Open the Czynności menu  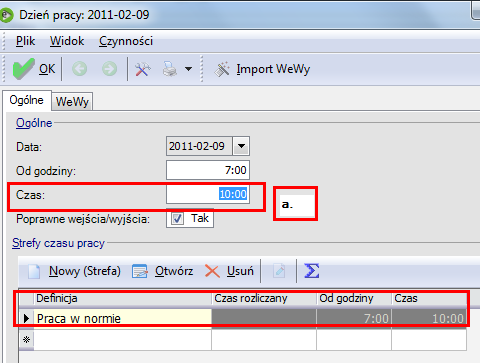click(x=126, y=41)
